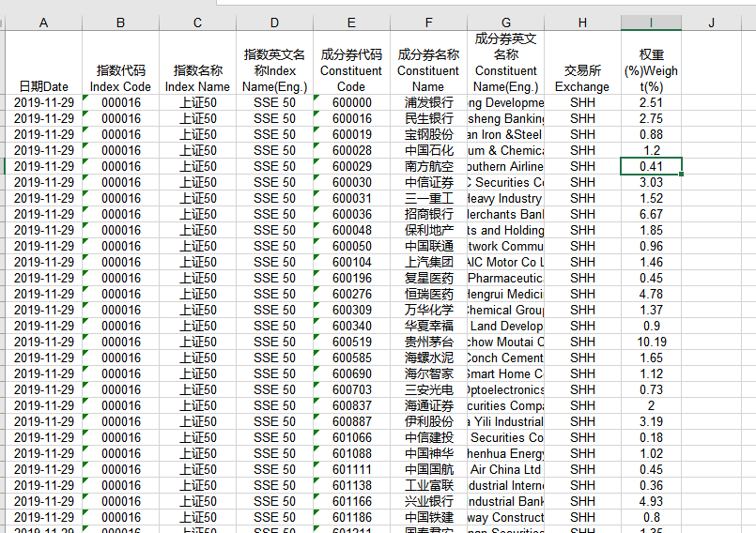Screen dimensions: 756x533
Task: Select column A header
Action: tap(43, 23)
